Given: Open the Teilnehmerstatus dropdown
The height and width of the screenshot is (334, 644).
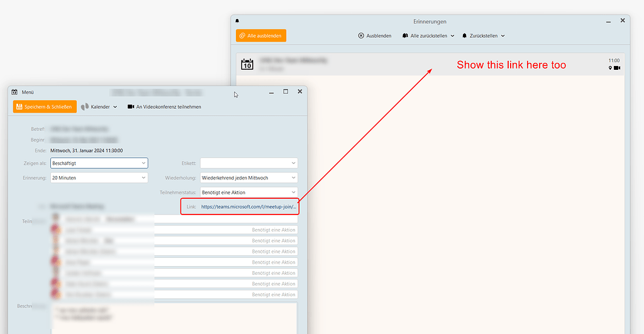Looking at the screenshot, I should 249,192.
